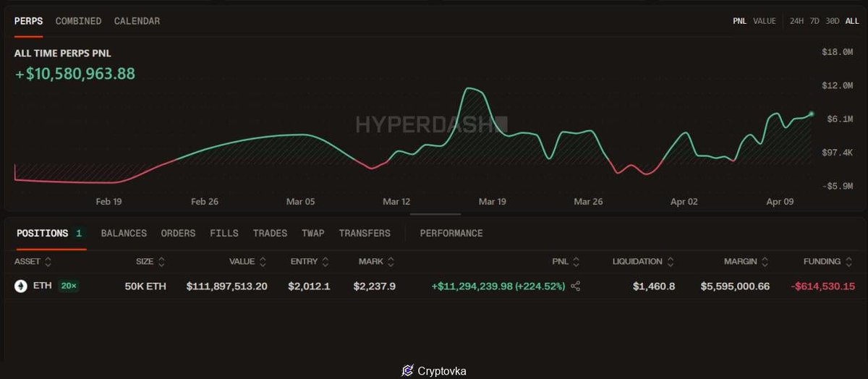Viewport: 868px width, 379px height.
Task: Sort positions by Value column
Action: point(263,262)
